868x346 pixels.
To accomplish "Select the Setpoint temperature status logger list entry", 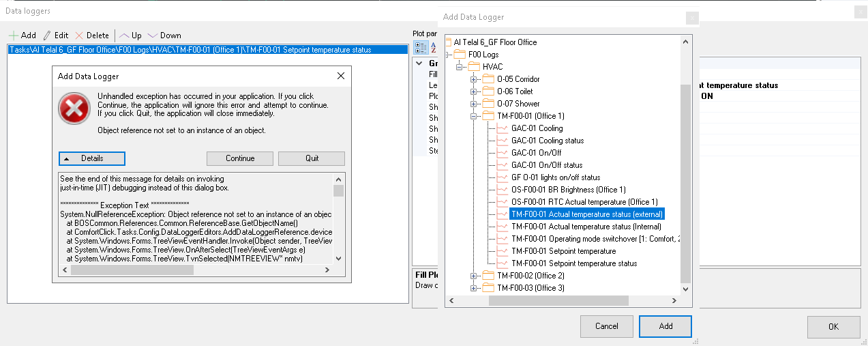I will 208,49.
